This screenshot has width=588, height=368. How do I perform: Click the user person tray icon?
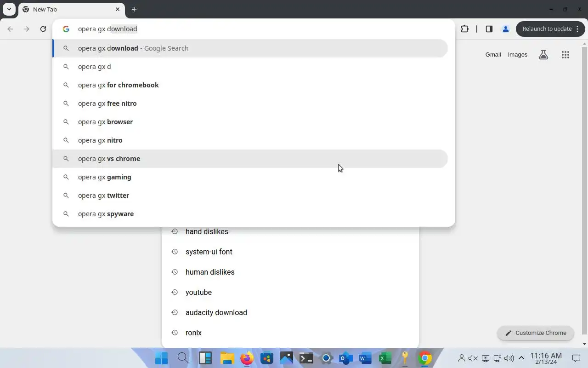pyautogui.click(x=462, y=358)
